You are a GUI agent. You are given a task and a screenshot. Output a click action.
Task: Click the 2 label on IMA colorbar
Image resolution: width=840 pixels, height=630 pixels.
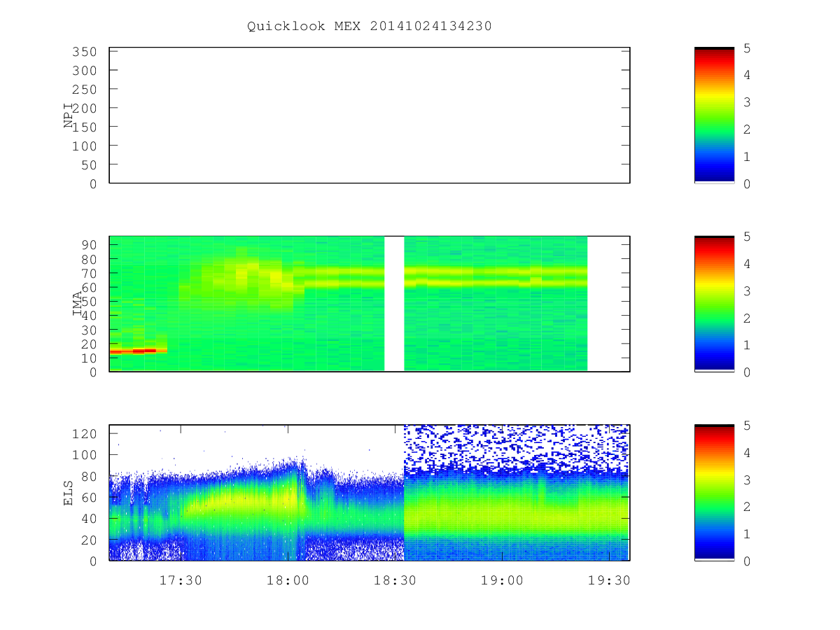tap(748, 318)
